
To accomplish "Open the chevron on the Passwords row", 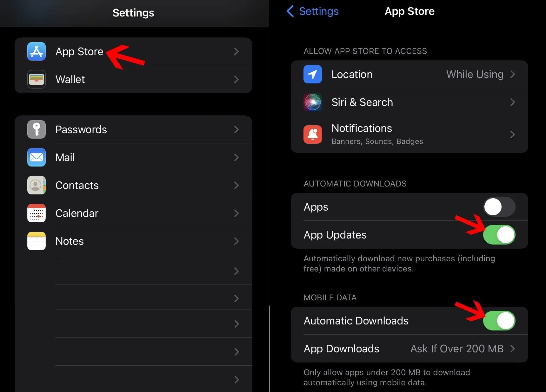I will click(x=236, y=129).
